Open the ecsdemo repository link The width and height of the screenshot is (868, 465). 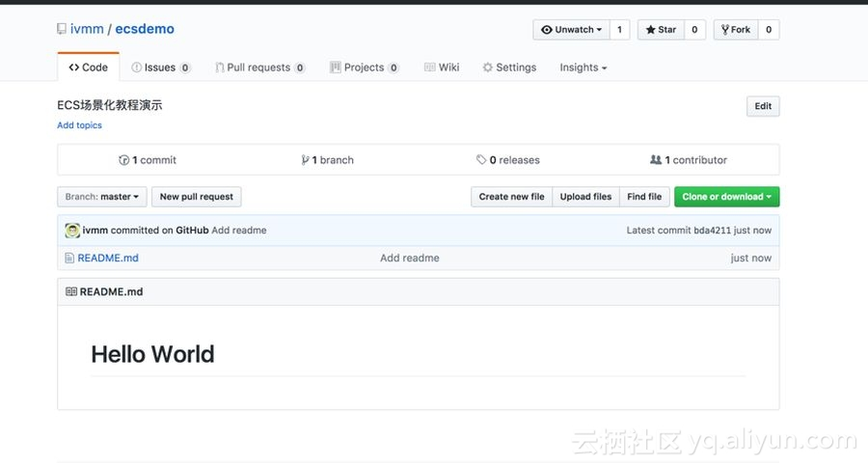145,29
